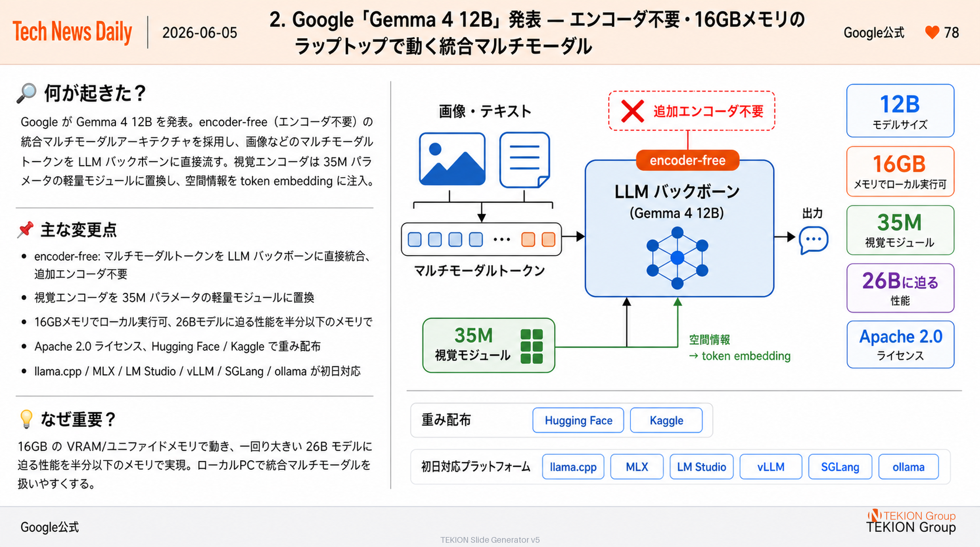Click the green 35M 視覚モジュール diagram box
Image resolution: width=980 pixels, height=547 pixels.
pos(489,345)
